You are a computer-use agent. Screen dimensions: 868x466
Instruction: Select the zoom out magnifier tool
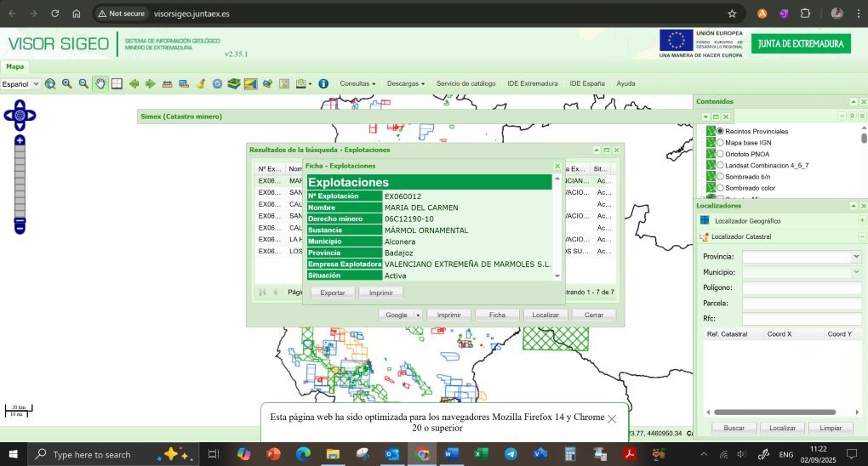83,84
